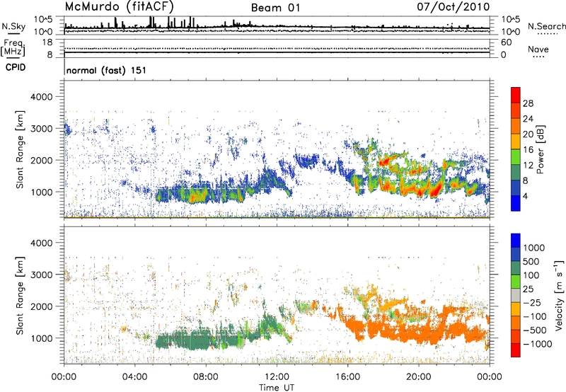Click the '20:00' time axis tick label
The width and height of the screenshot is (566, 392).
pyautogui.click(x=419, y=377)
